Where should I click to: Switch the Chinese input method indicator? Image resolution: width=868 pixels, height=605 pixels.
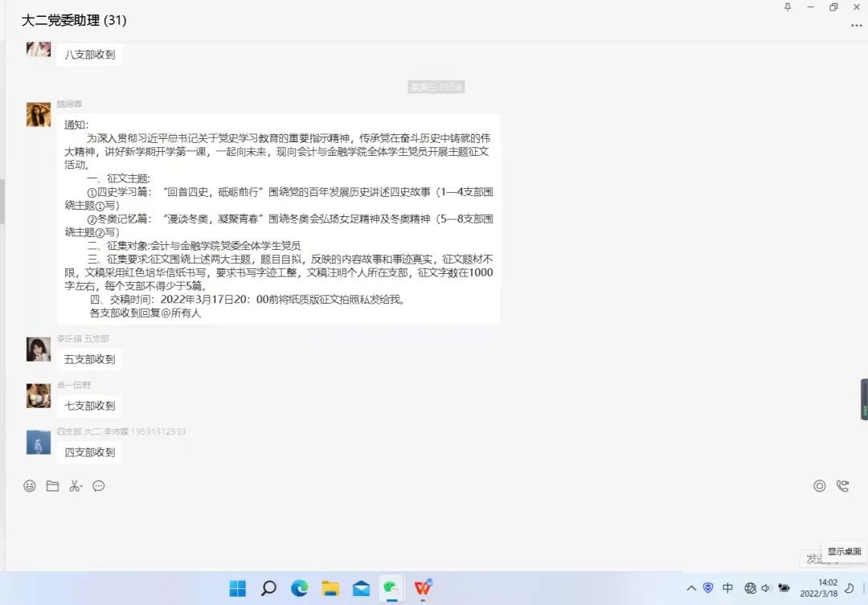[x=727, y=588]
